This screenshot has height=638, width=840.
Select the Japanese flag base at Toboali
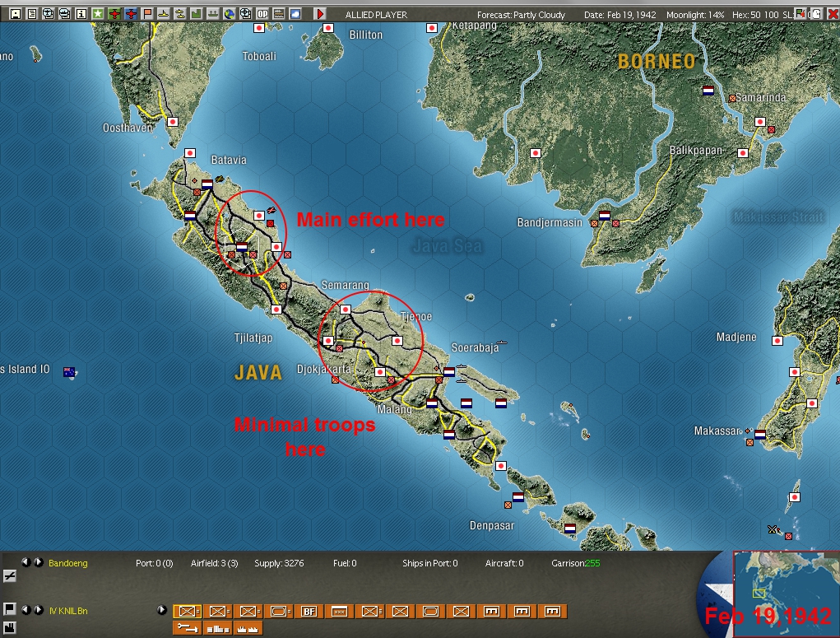259,28
